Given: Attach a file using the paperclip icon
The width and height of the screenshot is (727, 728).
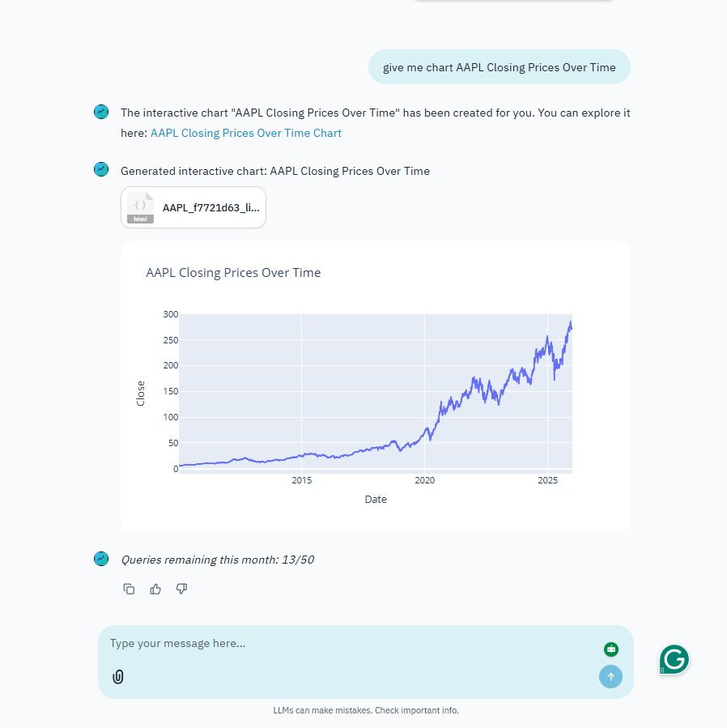Looking at the screenshot, I should tap(118, 676).
